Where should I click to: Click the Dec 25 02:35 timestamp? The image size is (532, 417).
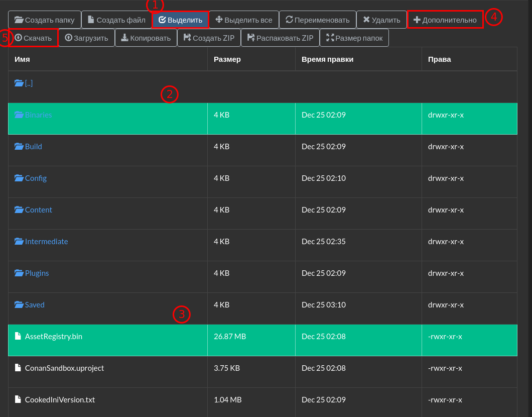point(324,242)
